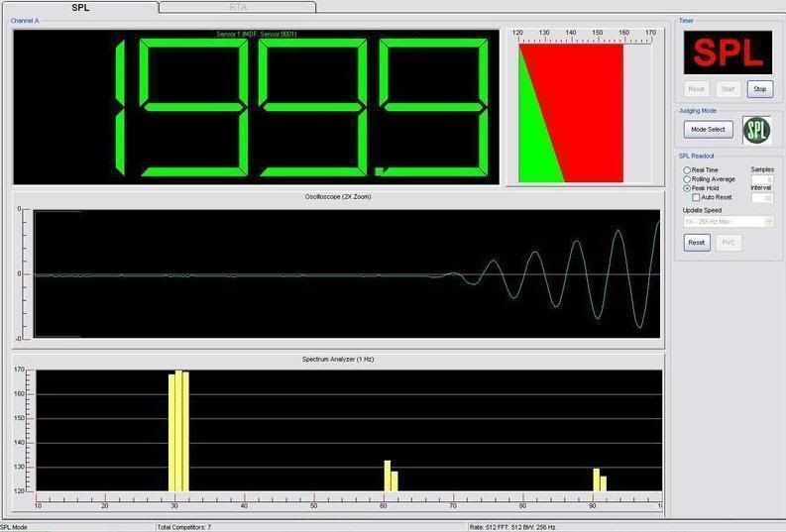Viewport: 786px width, 532px height.
Task: Click the green SPL judging mode icon
Action: point(757,130)
